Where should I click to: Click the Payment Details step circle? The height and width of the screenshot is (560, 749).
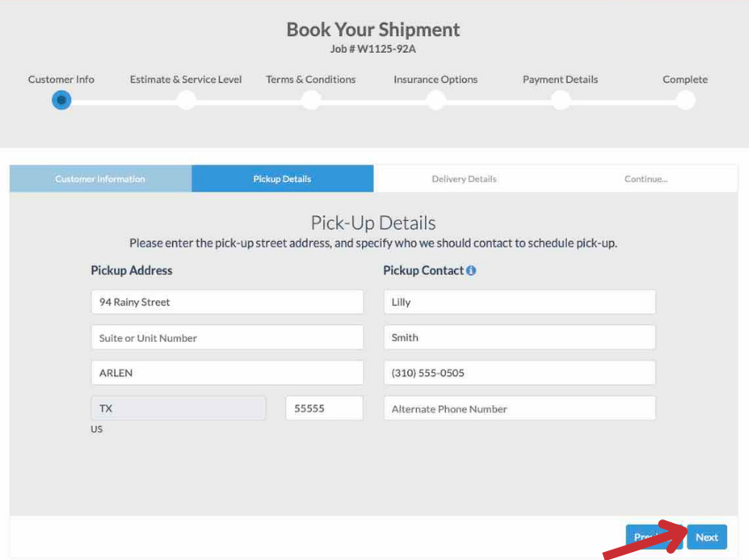(x=560, y=100)
